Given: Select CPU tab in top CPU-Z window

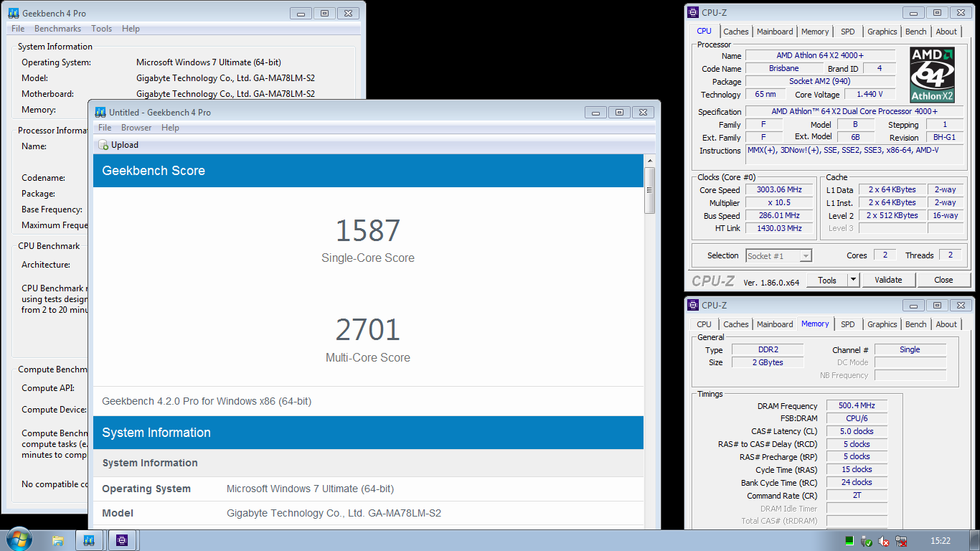Looking at the screenshot, I should coord(705,31).
